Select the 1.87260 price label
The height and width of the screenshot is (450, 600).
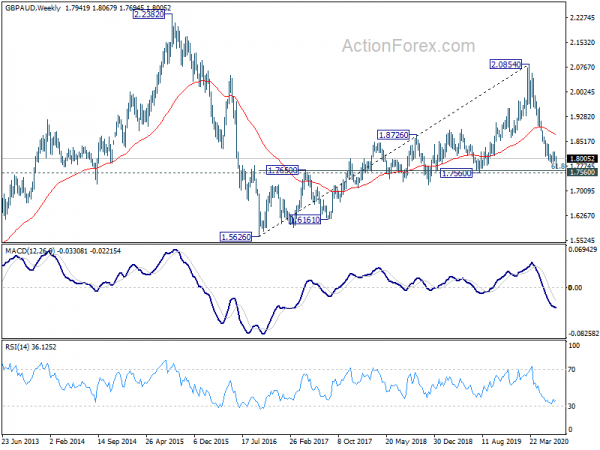393,135
